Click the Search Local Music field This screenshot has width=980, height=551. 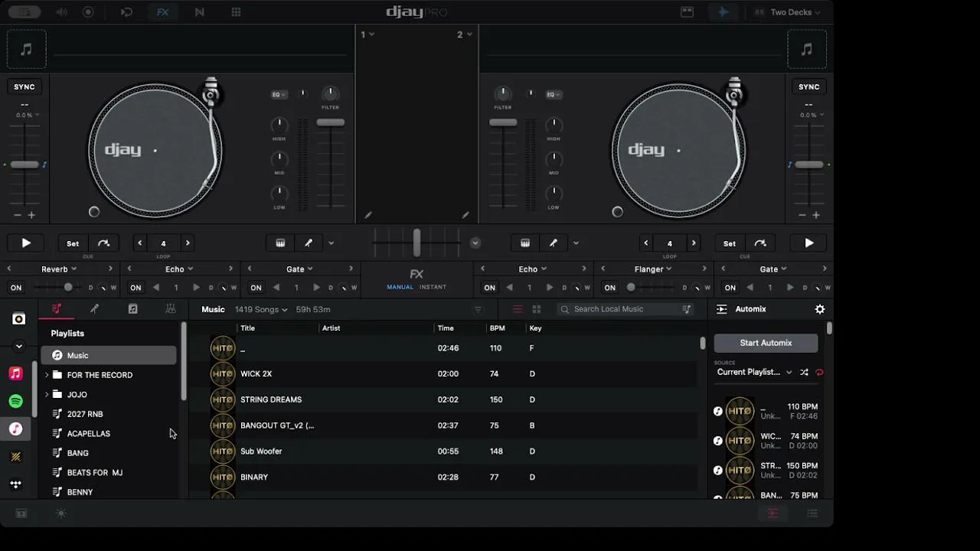(626, 309)
